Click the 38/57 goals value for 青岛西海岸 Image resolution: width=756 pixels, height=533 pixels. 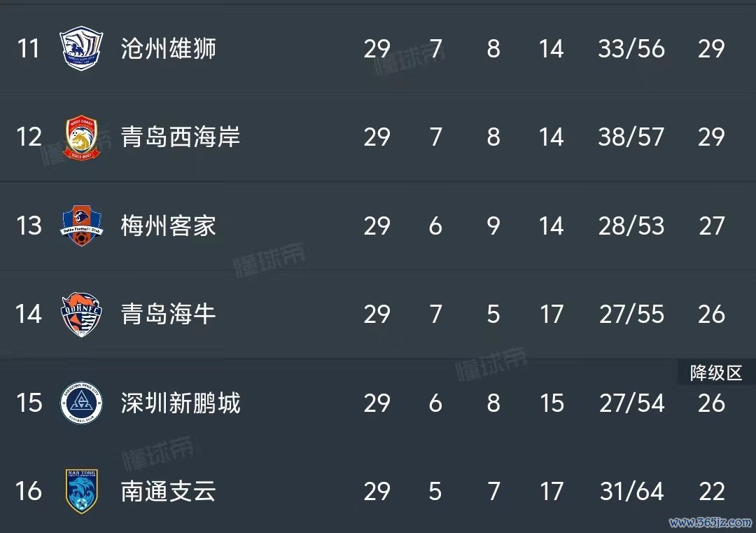point(631,137)
